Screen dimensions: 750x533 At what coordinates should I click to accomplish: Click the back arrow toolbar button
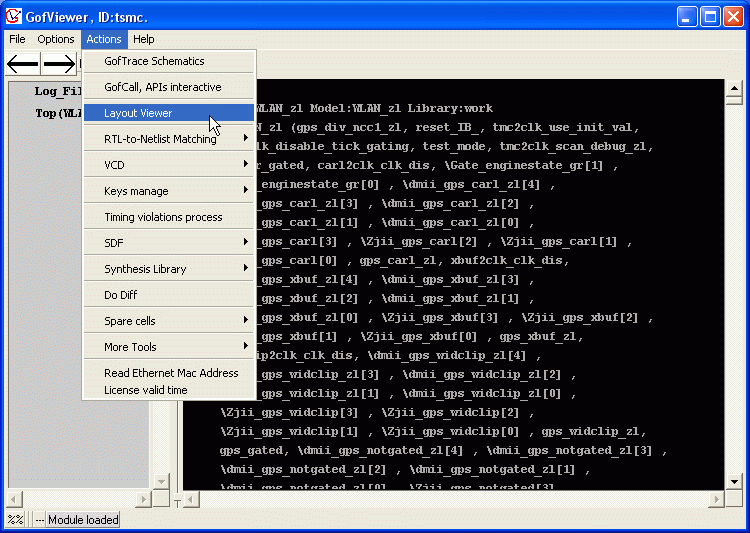pos(23,64)
